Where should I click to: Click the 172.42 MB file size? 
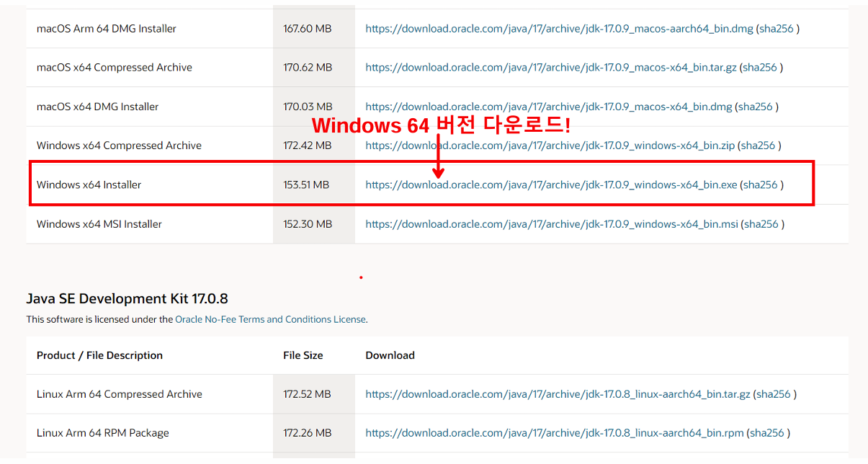click(308, 146)
